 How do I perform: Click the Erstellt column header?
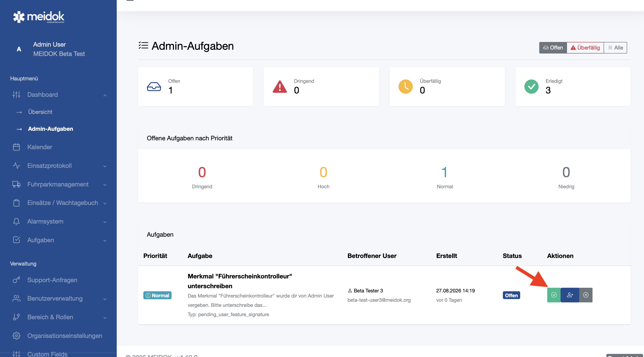(x=446, y=256)
